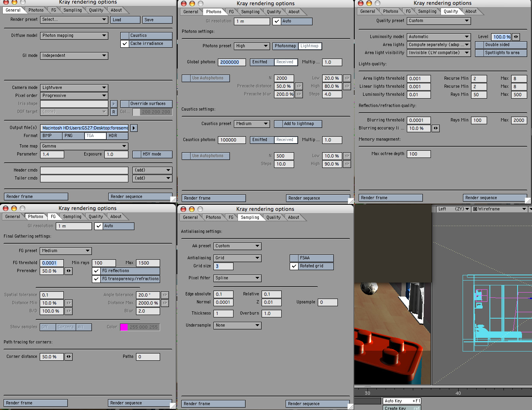Click Render sequence in the Sampling-settings window
532x410 pixels.
click(x=318, y=404)
